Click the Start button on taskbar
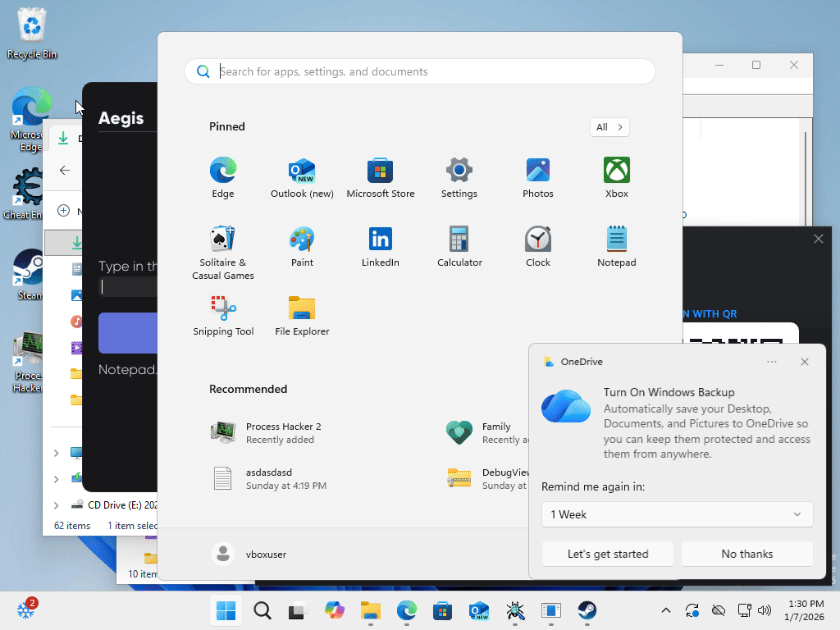 pyautogui.click(x=226, y=610)
